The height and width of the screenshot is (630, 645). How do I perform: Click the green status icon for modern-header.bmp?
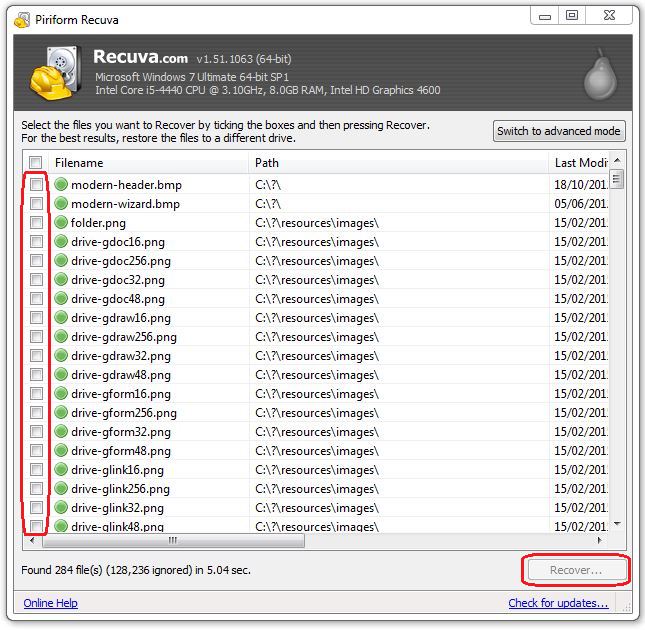61,184
